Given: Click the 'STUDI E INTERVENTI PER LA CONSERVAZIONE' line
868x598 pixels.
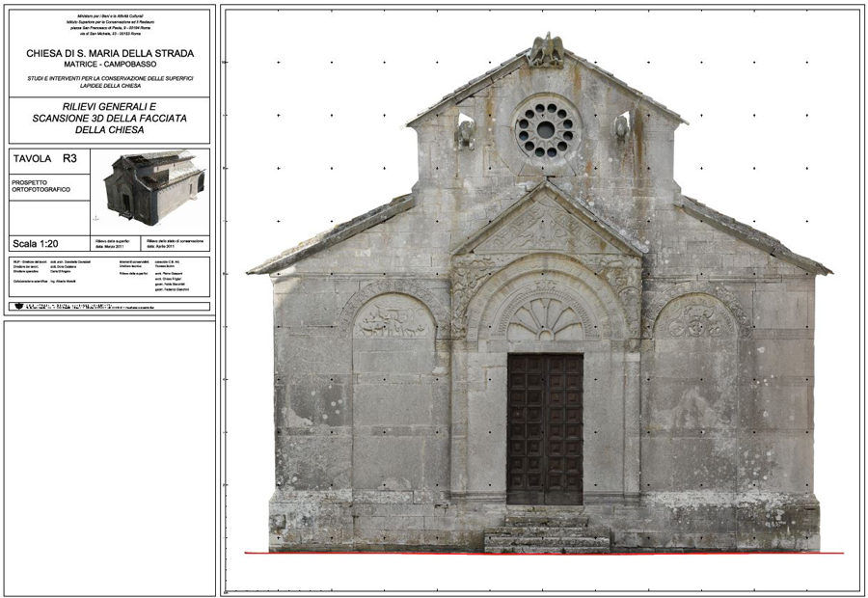Looking at the screenshot, I should tap(110, 79).
